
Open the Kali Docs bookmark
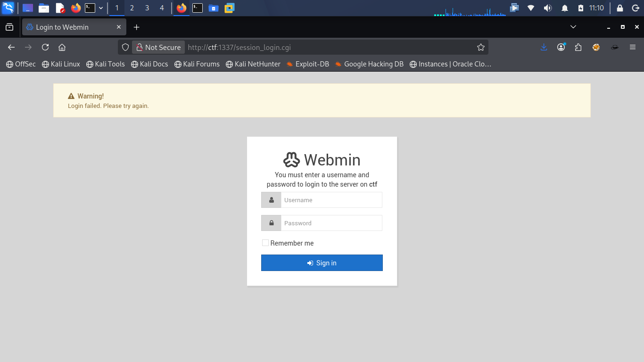(x=149, y=64)
